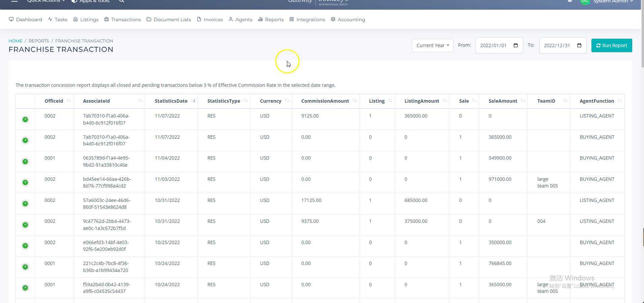Open calendar picker in To date field
644x303 pixels.
click(579, 45)
